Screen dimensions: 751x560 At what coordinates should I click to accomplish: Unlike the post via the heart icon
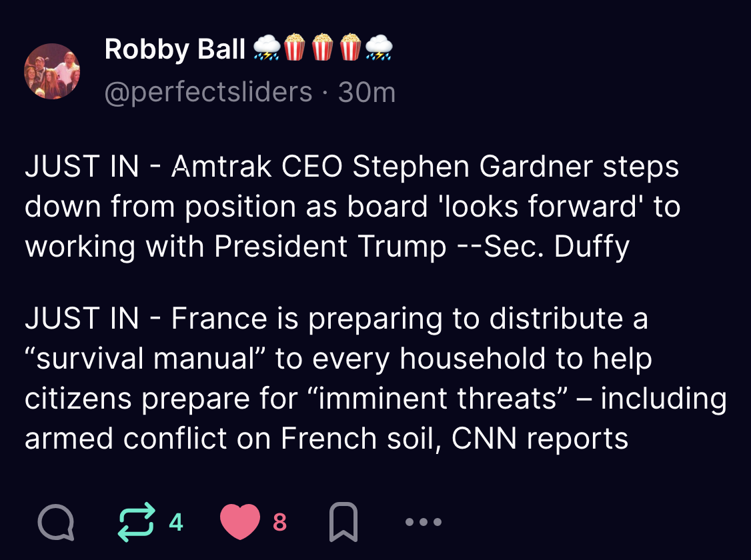(239, 523)
